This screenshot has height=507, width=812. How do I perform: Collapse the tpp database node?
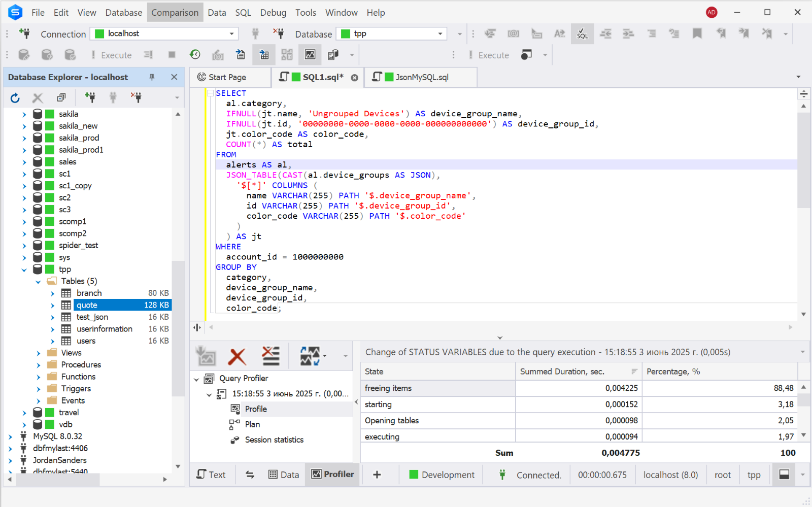coord(24,269)
